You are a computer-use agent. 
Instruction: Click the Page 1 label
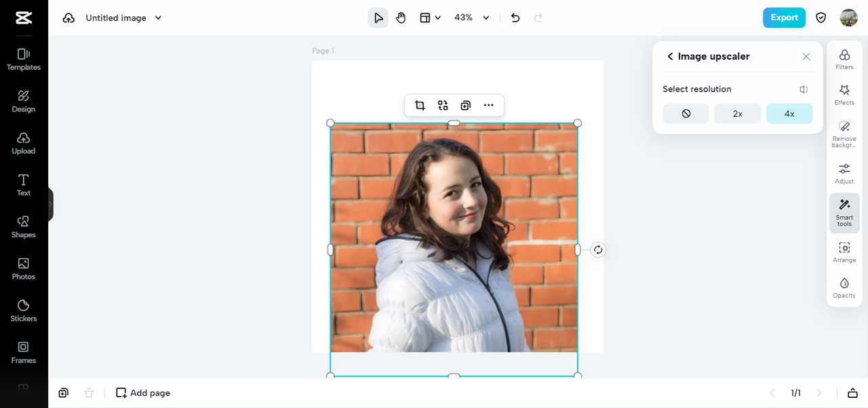[x=323, y=51]
